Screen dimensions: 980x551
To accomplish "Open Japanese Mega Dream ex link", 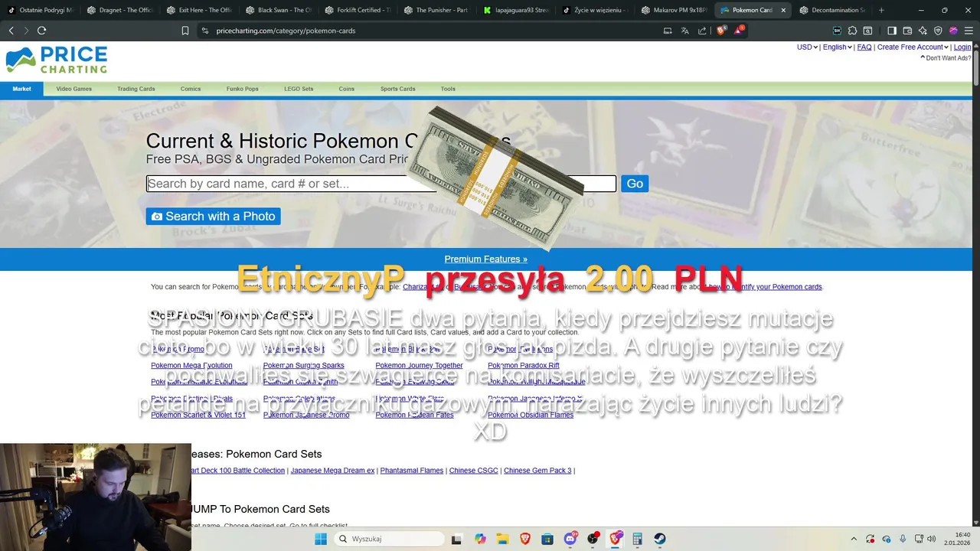I will (x=332, y=471).
